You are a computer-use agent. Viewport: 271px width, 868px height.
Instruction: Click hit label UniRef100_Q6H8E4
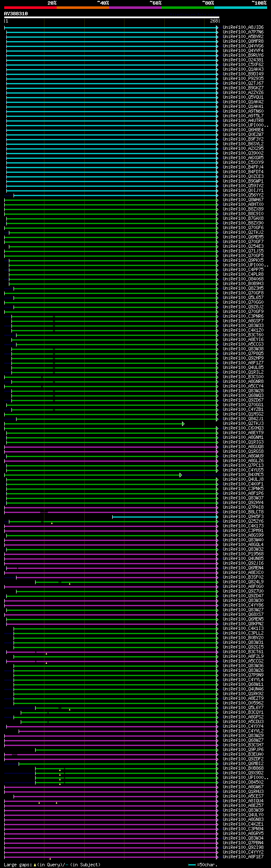click(x=243, y=130)
